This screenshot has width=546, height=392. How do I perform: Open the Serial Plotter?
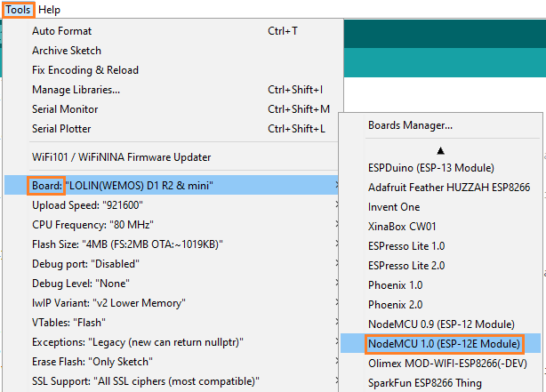tap(61, 129)
